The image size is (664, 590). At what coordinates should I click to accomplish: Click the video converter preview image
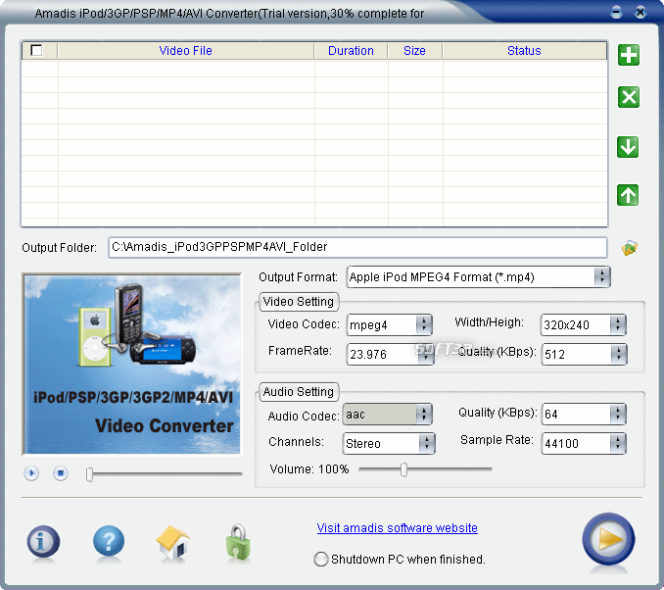(132, 364)
